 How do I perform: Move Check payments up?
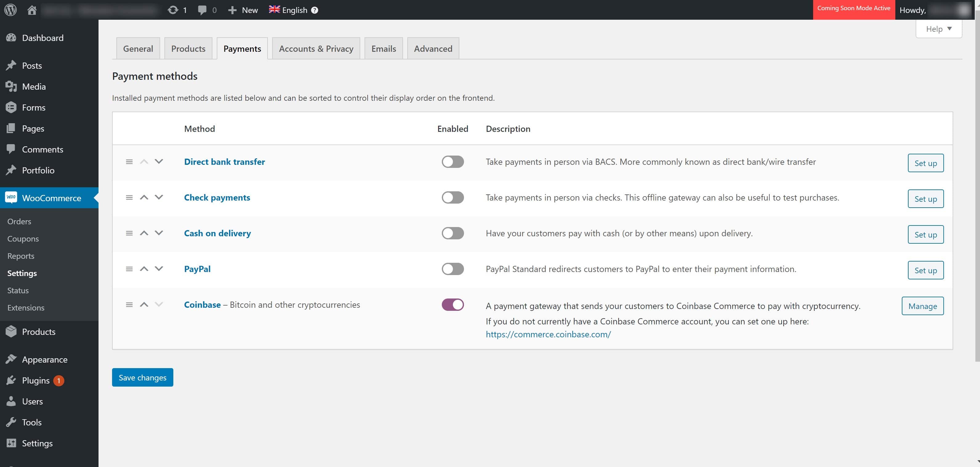pyautogui.click(x=144, y=197)
